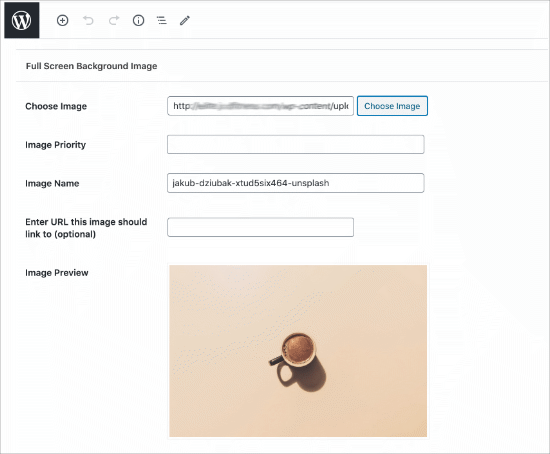Click the WordPress logo icon
The image size is (550, 454).
[x=21, y=20]
